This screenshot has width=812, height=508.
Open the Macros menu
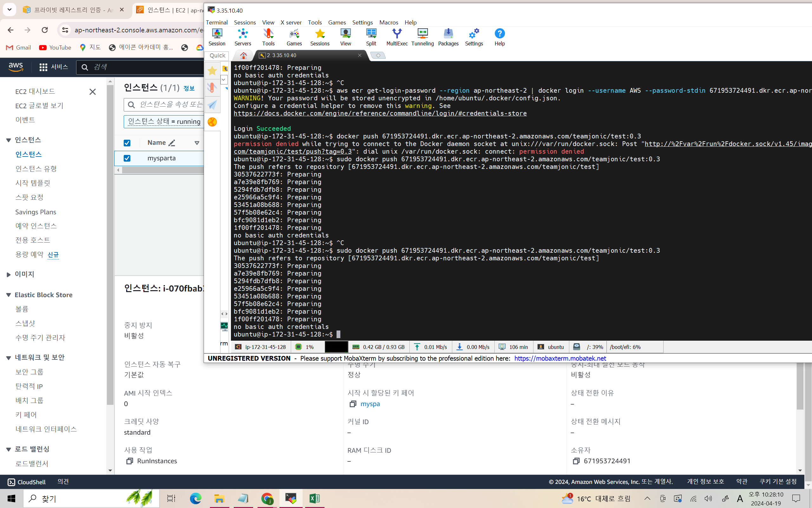[x=389, y=23]
